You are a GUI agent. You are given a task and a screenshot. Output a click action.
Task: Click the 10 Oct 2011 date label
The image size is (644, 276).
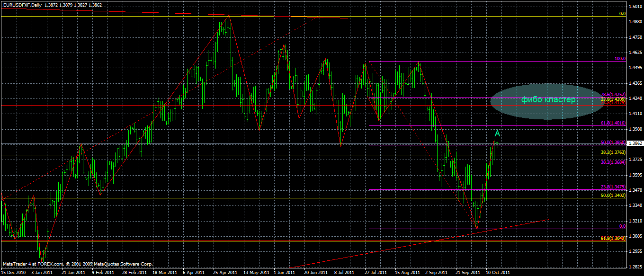coord(497,273)
